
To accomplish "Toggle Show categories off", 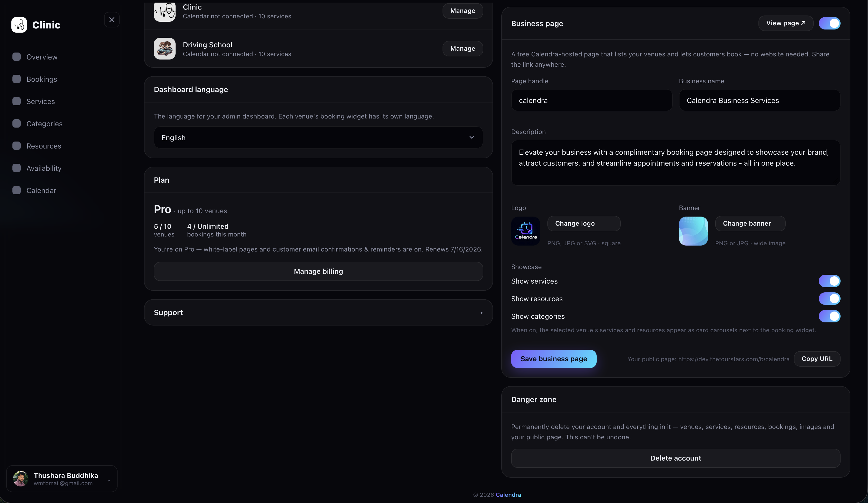I will [x=829, y=316].
